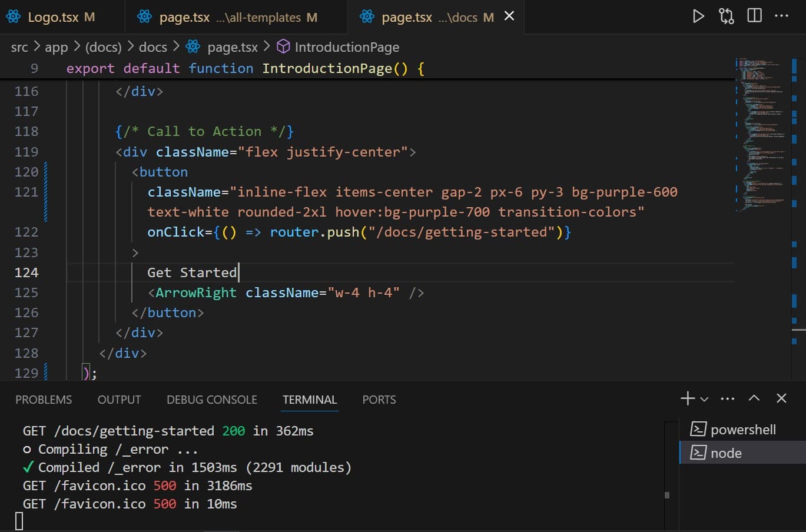
Task: Select the node terminal instance
Action: pos(742,453)
